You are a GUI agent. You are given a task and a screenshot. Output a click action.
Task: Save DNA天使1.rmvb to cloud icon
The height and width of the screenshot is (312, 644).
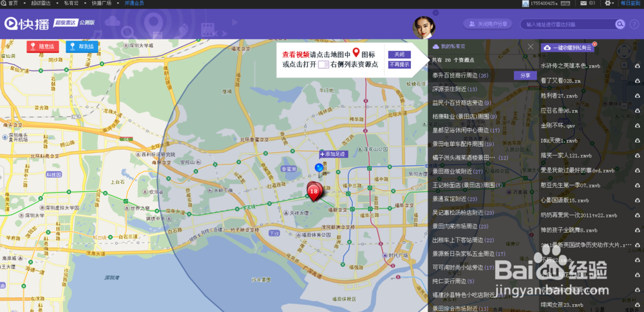(638, 141)
